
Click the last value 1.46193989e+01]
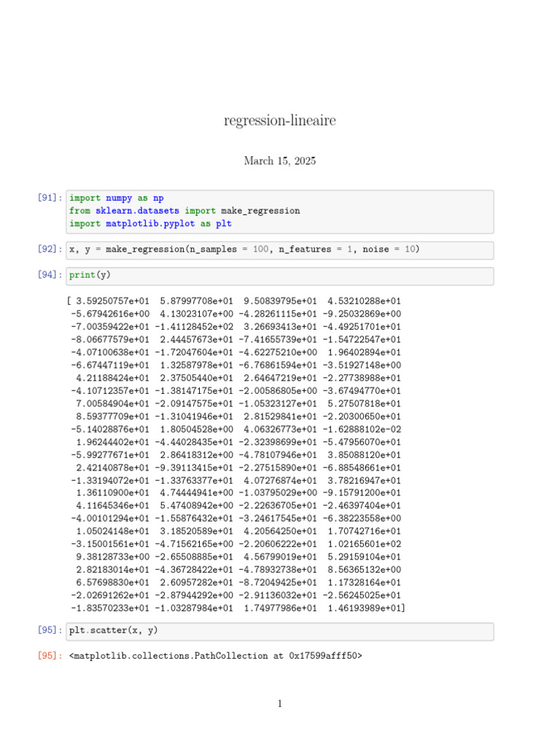[x=366, y=609]
